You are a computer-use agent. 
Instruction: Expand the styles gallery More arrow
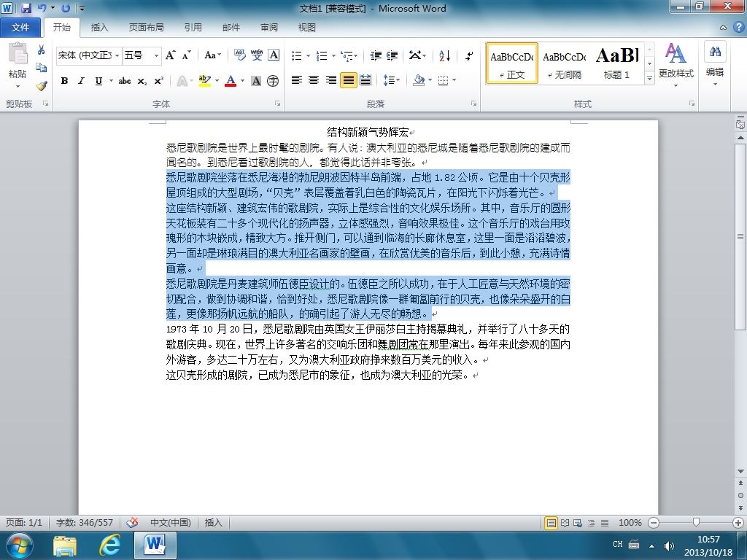click(x=649, y=77)
